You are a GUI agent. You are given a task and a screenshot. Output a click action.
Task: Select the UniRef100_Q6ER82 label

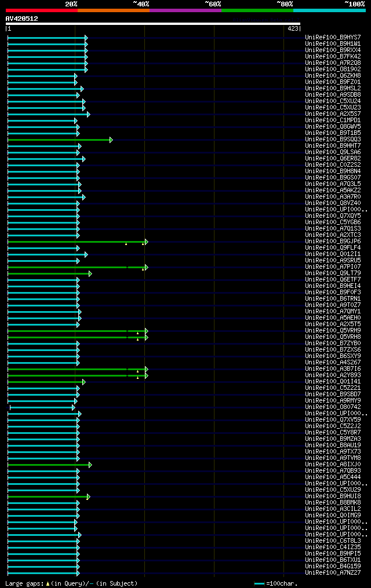pos(333,159)
